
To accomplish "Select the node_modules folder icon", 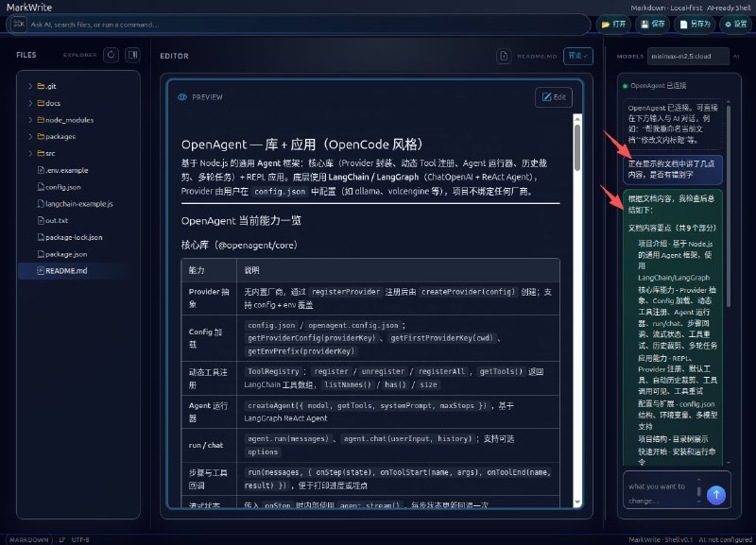I will (41, 120).
